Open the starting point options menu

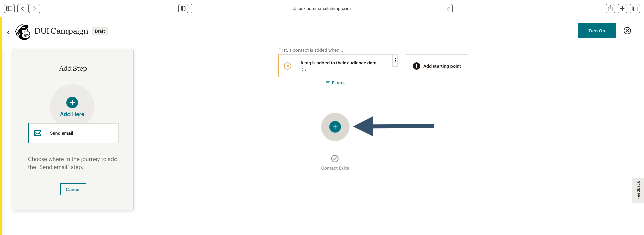[395, 60]
